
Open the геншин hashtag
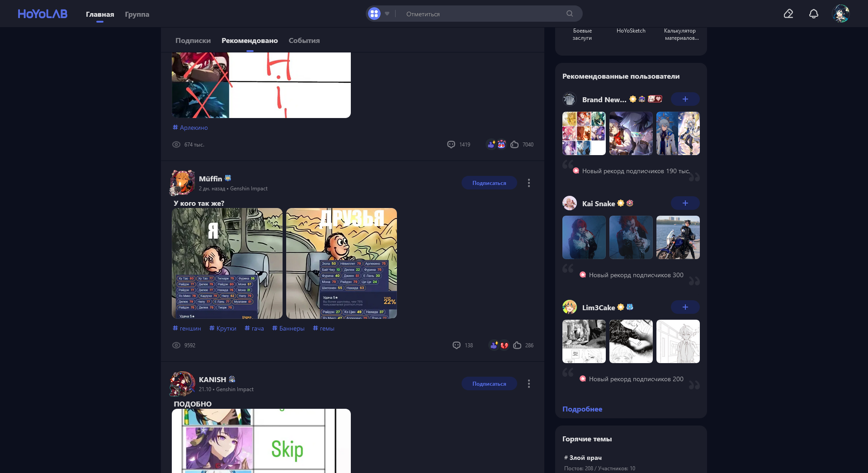coord(187,328)
